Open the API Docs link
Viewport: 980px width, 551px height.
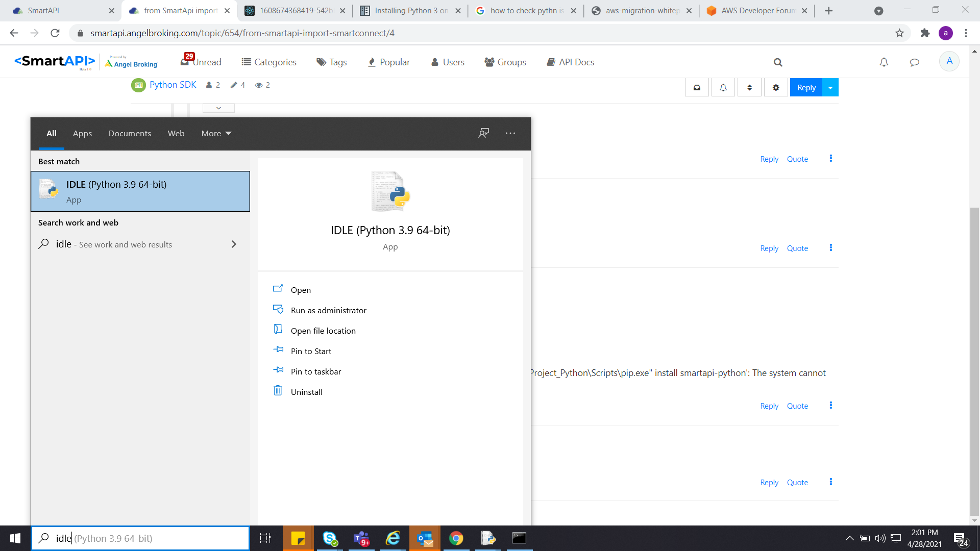tap(571, 62)
